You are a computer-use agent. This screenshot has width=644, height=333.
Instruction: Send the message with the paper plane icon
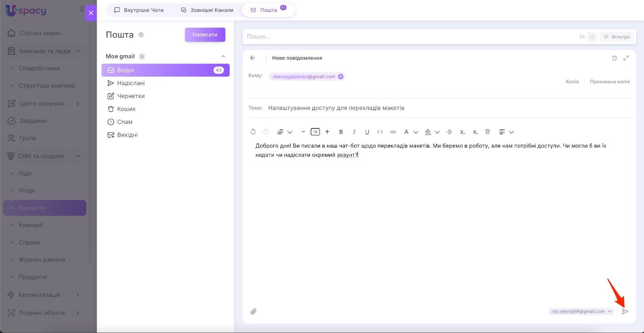point(625,311)
